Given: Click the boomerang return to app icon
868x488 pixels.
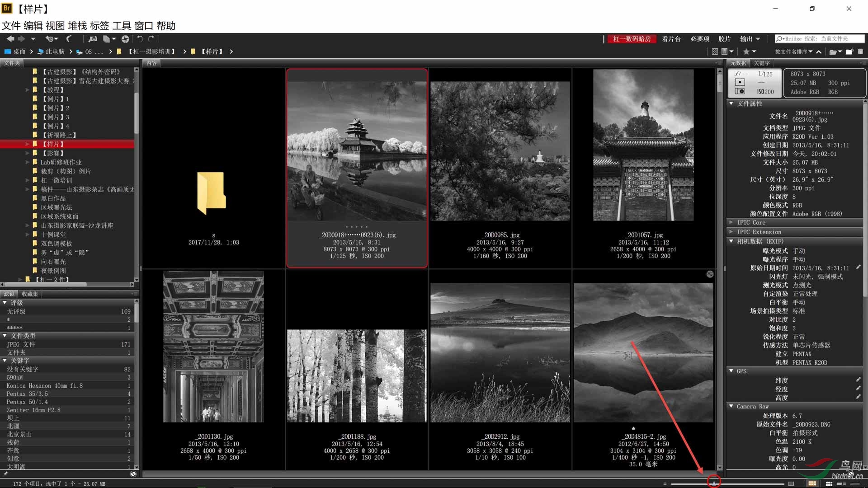Looking at the screenshot, I should (69, 39).
